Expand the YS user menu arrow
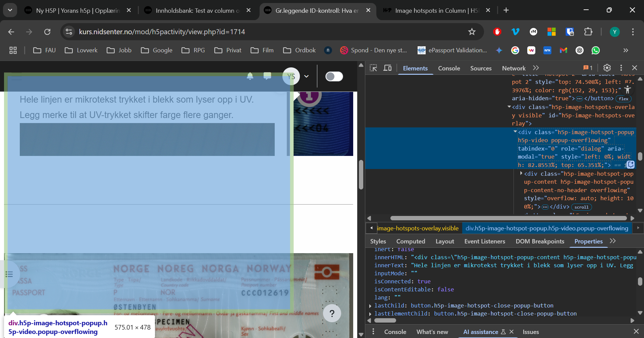Image resolution: width=644 pixels, height=338 pixels. point(306,76)
